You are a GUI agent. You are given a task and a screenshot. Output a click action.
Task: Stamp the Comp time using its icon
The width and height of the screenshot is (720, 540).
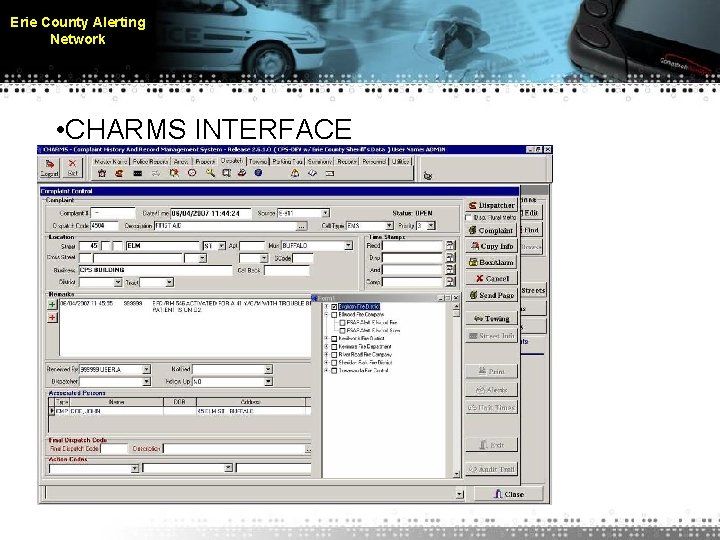coord(450,281)
